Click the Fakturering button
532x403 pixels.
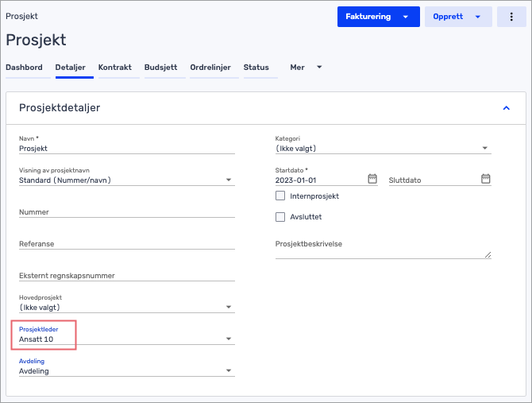click(x=378, y=17)
